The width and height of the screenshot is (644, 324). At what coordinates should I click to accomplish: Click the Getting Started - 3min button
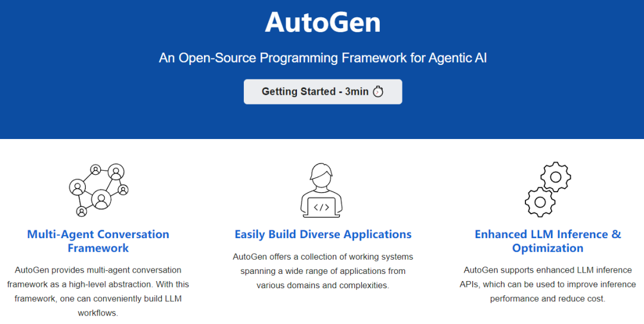[323, 92]
